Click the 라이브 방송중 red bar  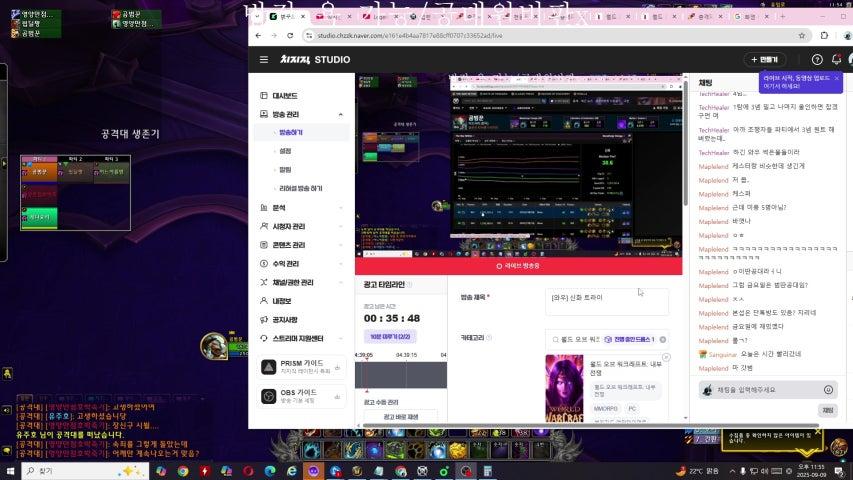pyautogui.click(x=518, y=266)
